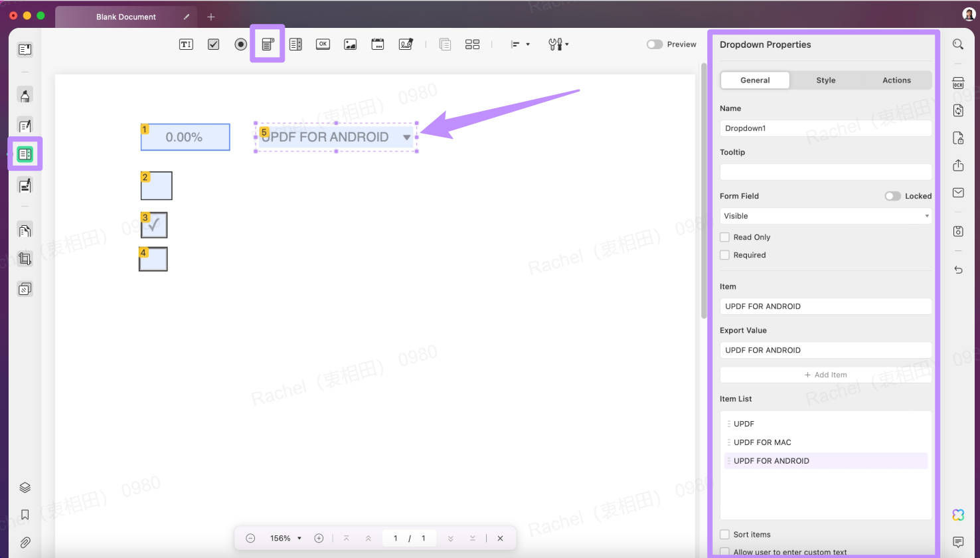Viewport: 980px width, 558px height.
Task: Click the Add Item button
Action: [825, 374]
